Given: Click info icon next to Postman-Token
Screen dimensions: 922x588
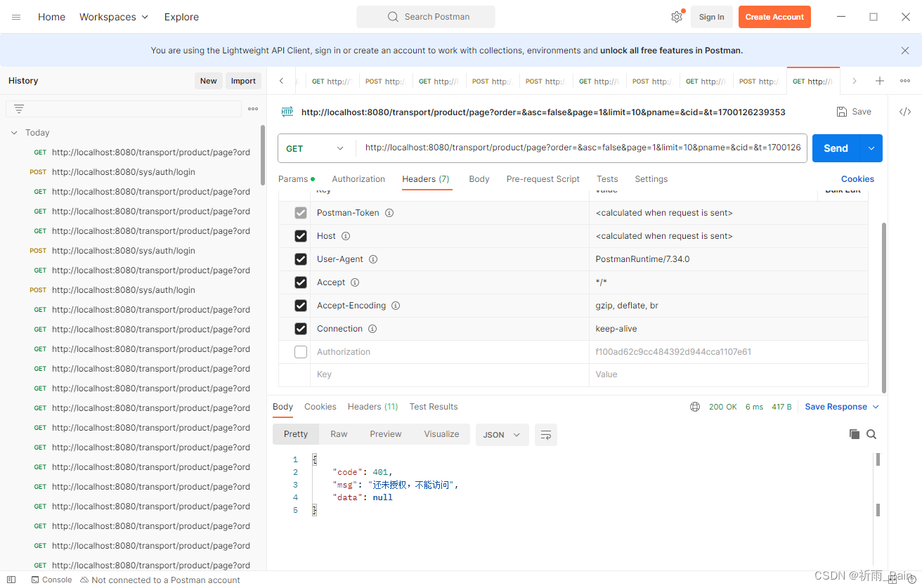Looking at the screenshot, I should [x=389, y=213].
